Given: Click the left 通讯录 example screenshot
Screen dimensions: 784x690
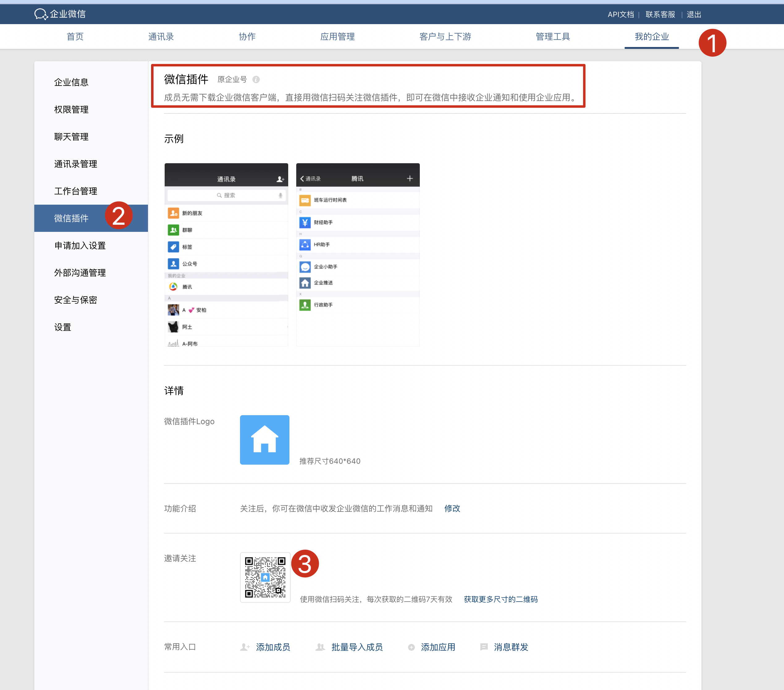Looking at the screenshot, I should tap(226, 255).
